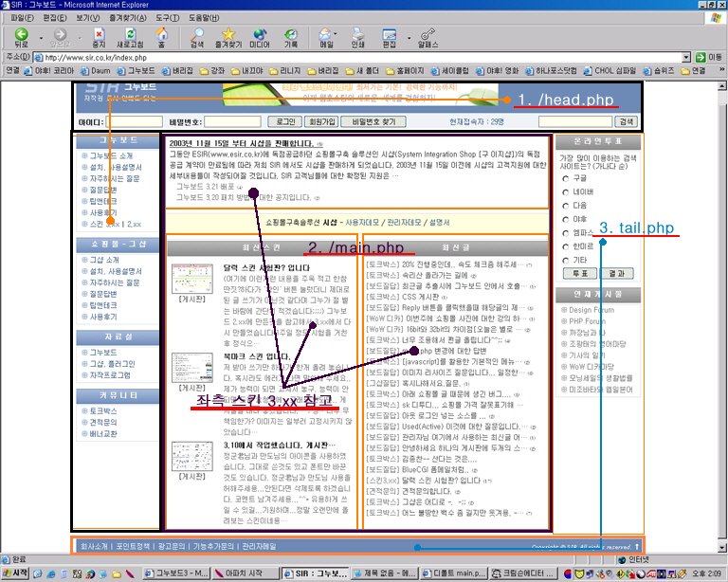Click the Windows 시작 Start button
728x582 pixels.
point(19,573)
